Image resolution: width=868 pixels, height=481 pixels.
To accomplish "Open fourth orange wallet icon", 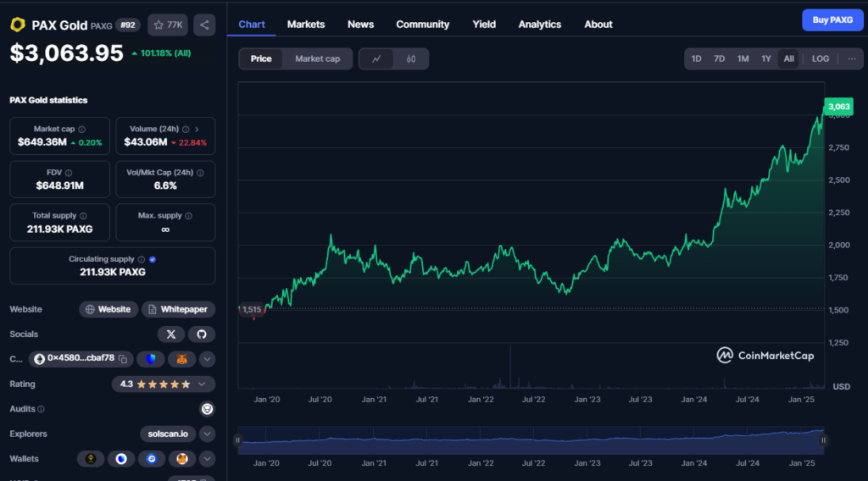I will coord(182,459).
